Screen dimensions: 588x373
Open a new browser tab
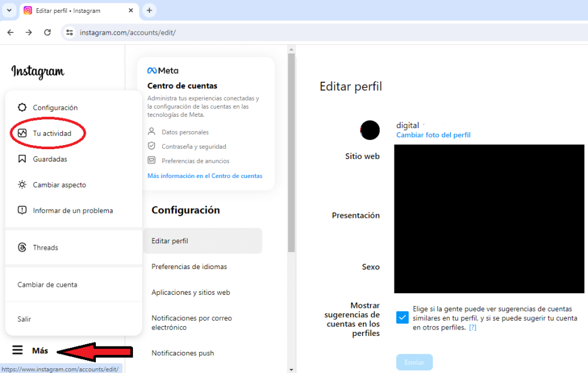(x=149, y=11)
